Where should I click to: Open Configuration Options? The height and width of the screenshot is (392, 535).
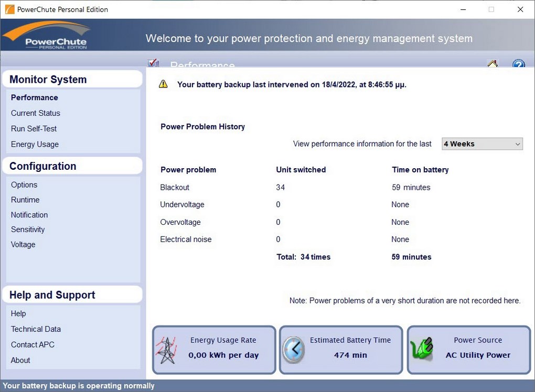pyautogui.click(x=24, y=185)
